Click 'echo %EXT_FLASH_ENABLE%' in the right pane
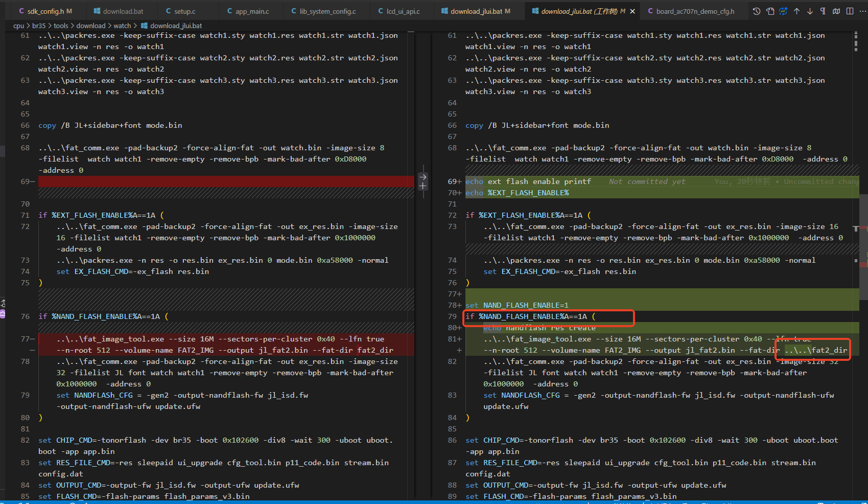 [517, 193]
